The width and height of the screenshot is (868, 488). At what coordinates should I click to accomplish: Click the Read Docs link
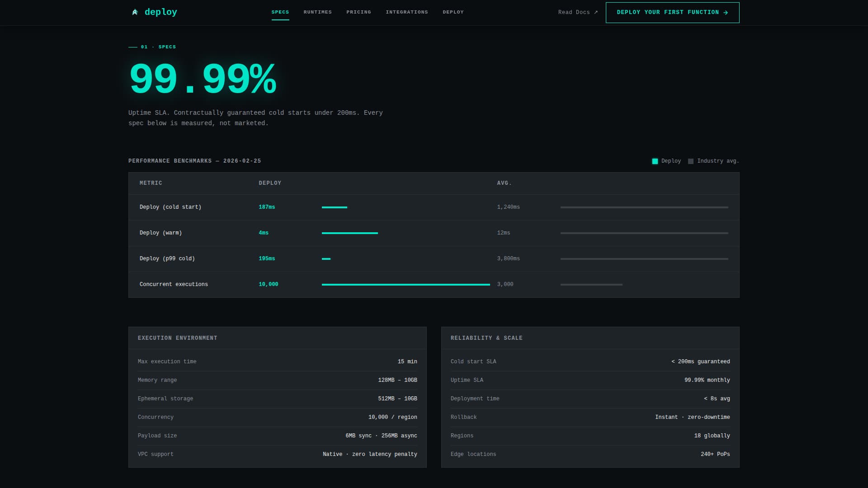pos(574,12)
